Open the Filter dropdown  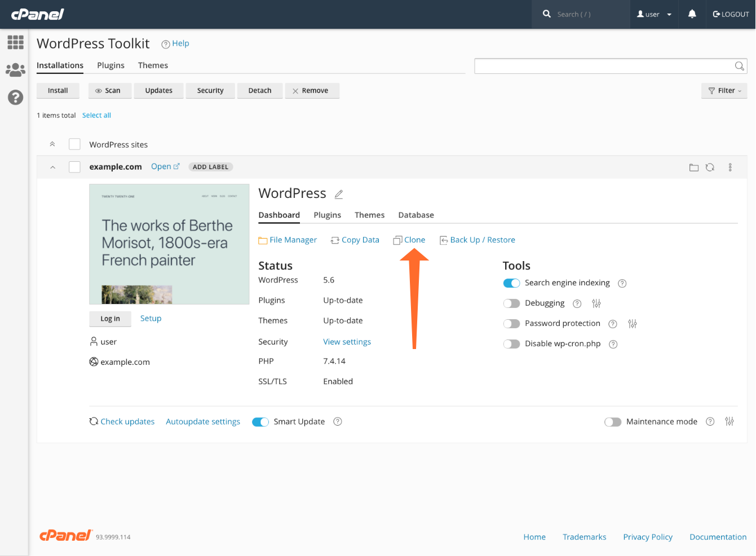click(x=724, y=90)
